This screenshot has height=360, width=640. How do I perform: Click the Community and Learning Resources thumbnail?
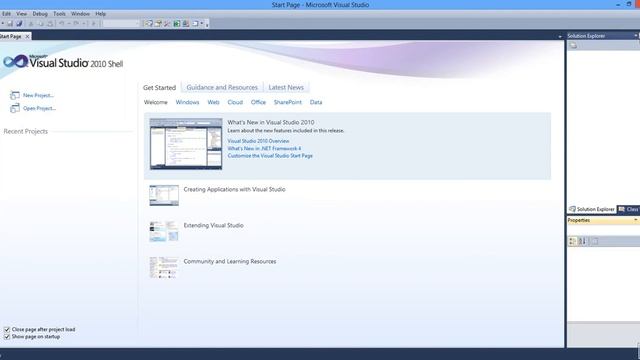(164, 267)
